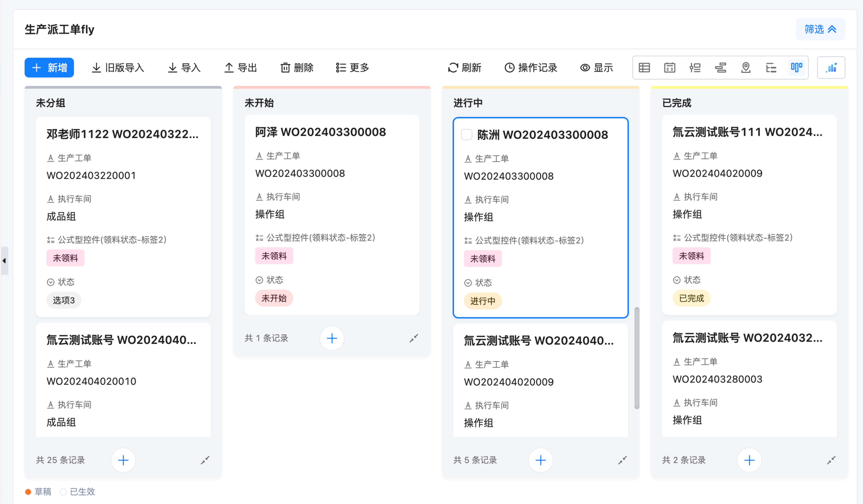Select the 草稿 status indicator
863x504 pixels.
point(38,492)
